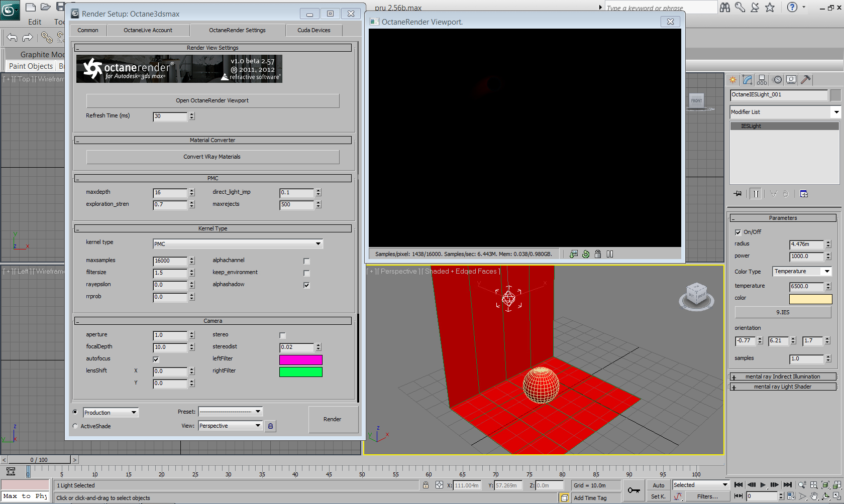The width and height of the screenshot is (844, 504).
Task: Open the Create tab in command panel
Action: pyautogui.click(x=733, y=80)
